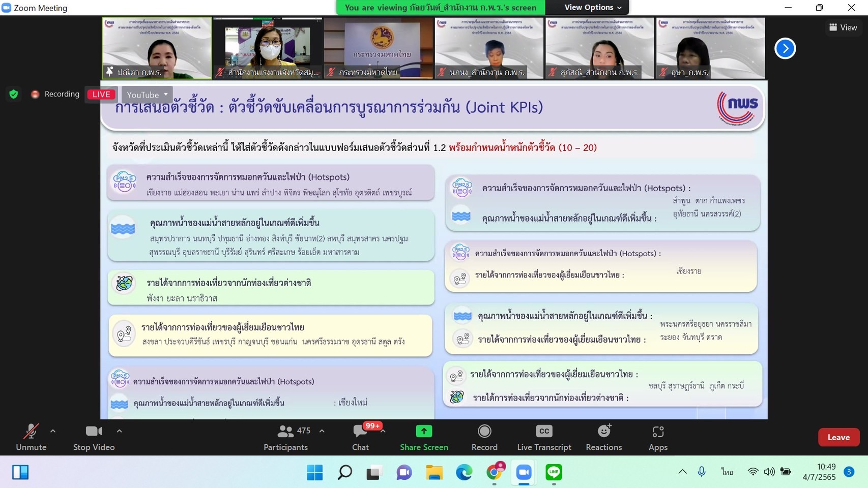Expand the View Options dropdown
The width and height of the screenshot is (868, 488).
[x=592, y=8]
